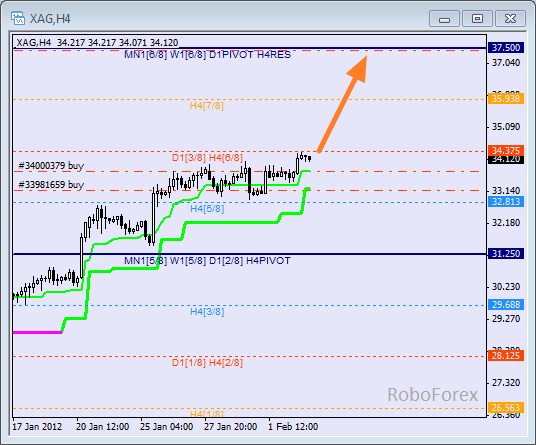The width and height of the screenshot is (536, 445).
Task: Minimize the XAG,H4 chart window
Action: [x=444, y=18]
